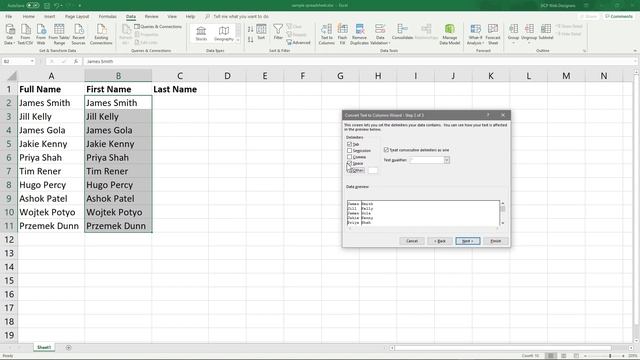Open the Outline dialog launcher
Screen dimensions: 640x360
click(584, 51)
